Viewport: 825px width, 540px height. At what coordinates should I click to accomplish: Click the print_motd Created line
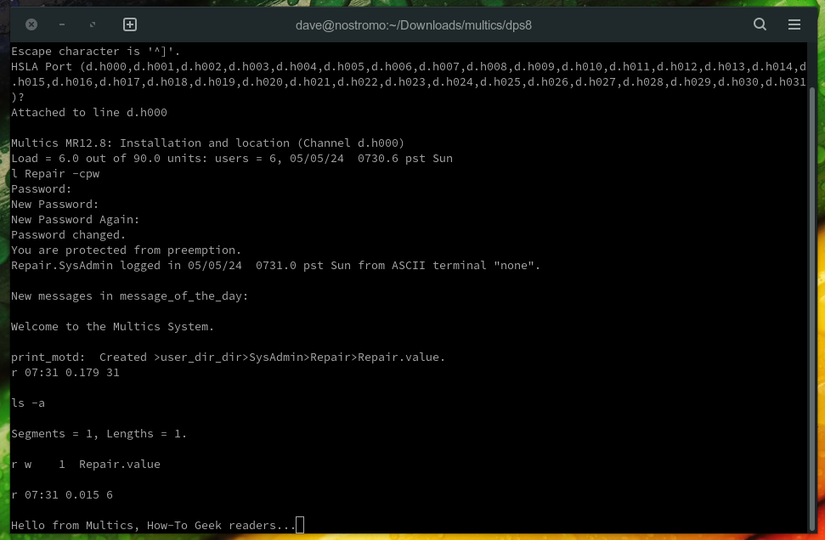228,357
